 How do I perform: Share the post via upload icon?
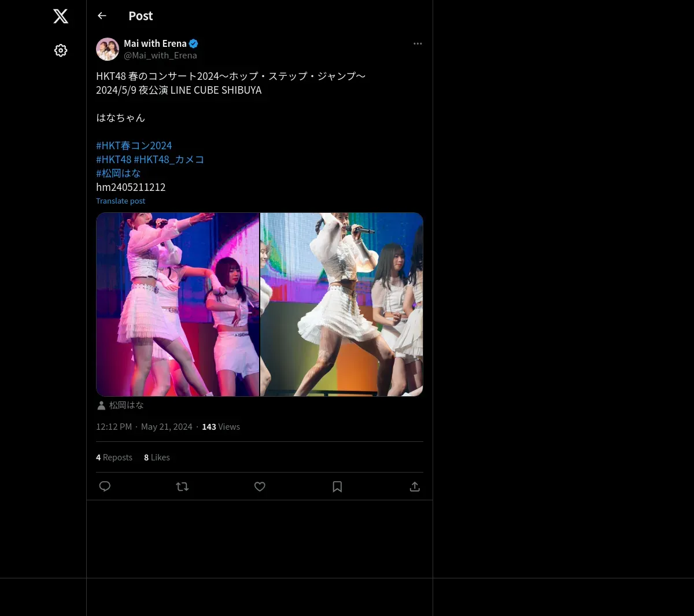pyautogui.click(x=415, y=486)
